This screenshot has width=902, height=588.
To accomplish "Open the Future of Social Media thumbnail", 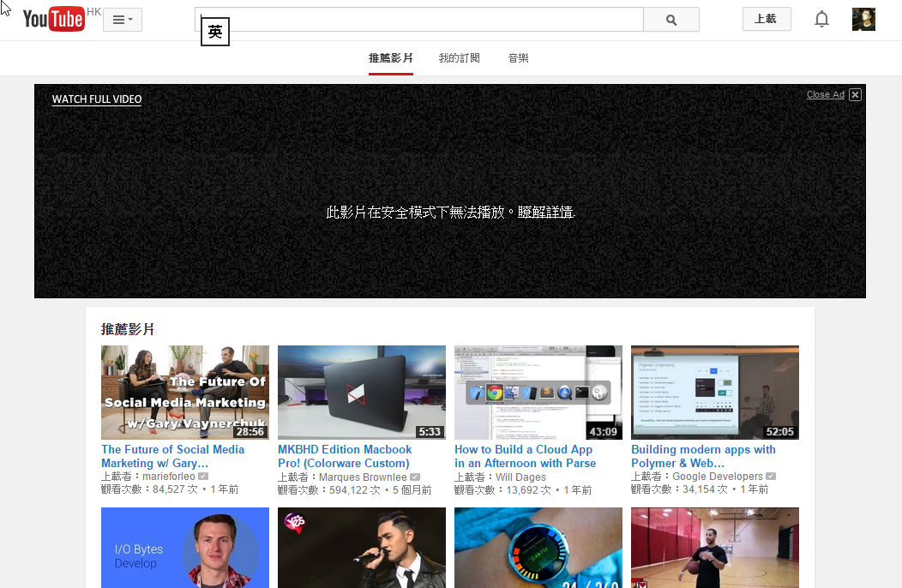I will tap(185, 393).
